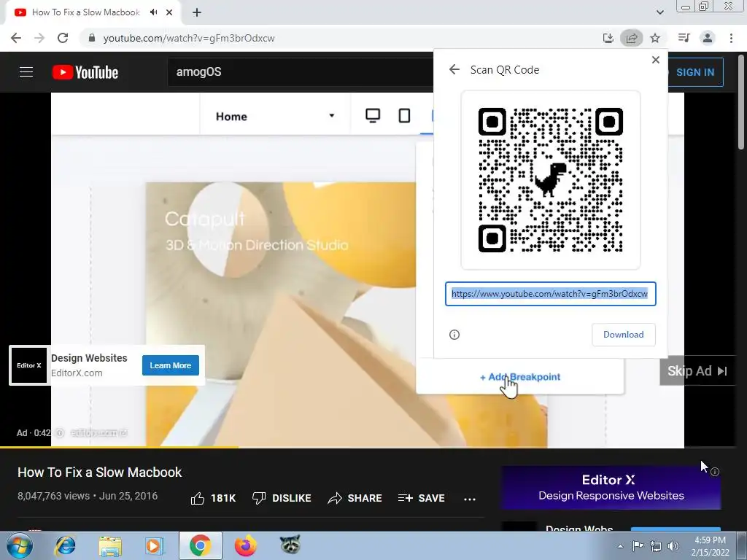The image size is (747, 560).
Task: Show QR code info icon
Action: click(454, 335)
